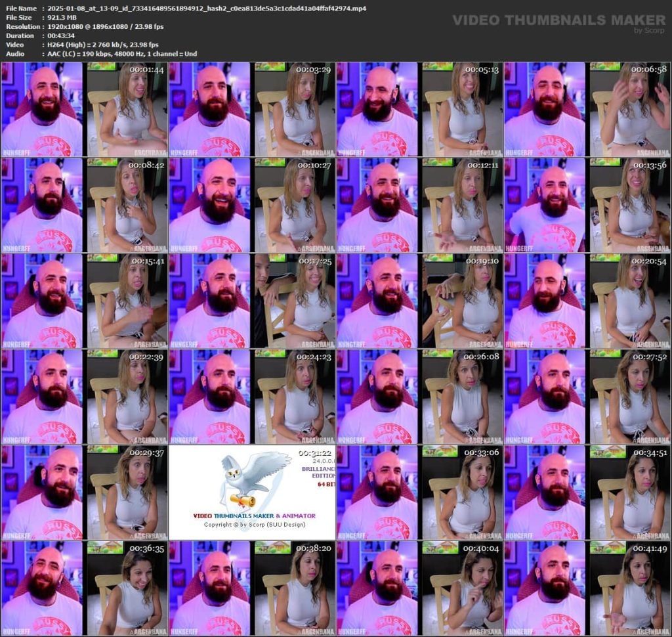Image resolution: width=672 pixels, height=637 pixels.
Task: Select the thumbnail at 00:34:51
Action: (587, 493)
